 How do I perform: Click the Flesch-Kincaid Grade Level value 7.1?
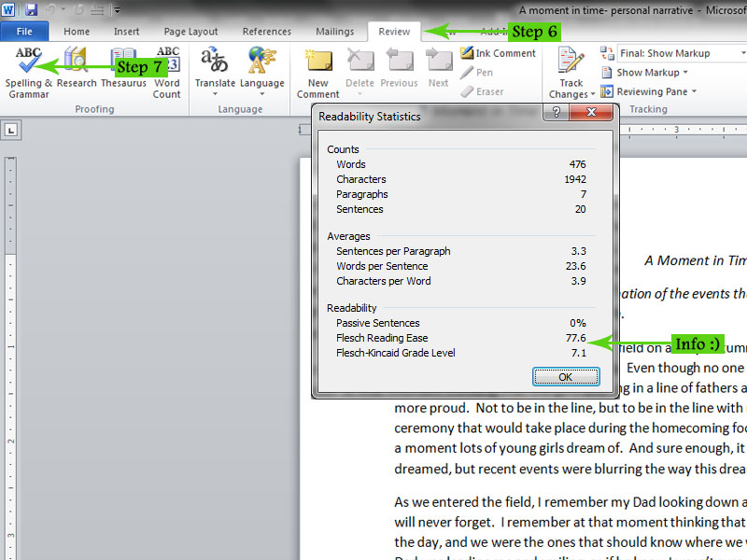[x=579, y=353]
